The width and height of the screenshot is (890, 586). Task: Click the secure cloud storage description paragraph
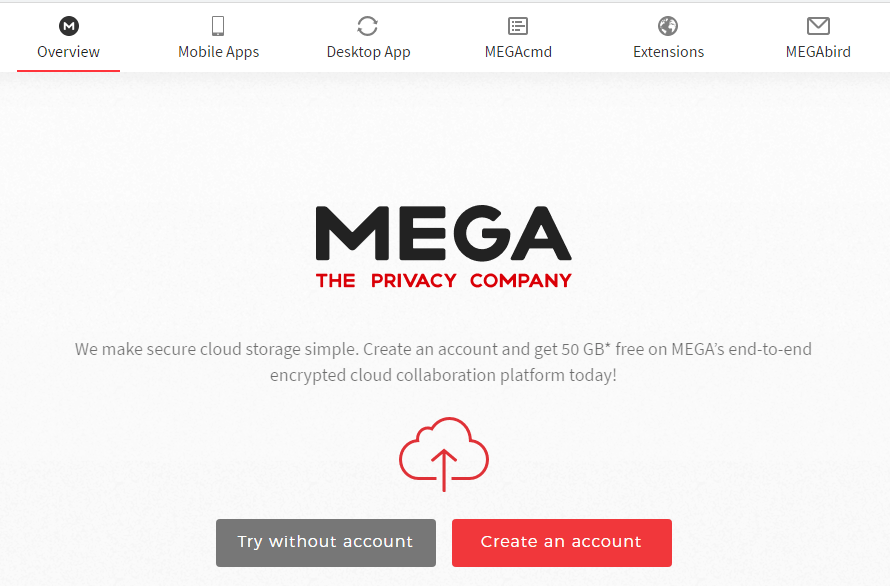click(x=443, y=362)
